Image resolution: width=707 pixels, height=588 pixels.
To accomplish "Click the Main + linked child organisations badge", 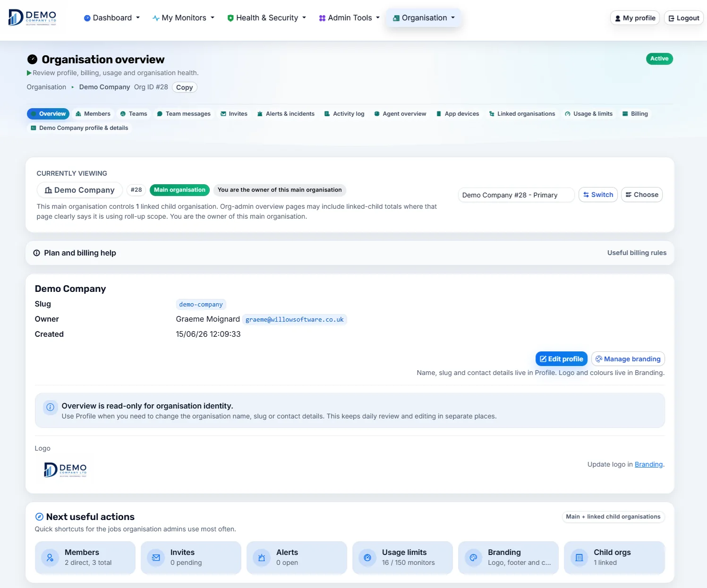I will click(613, 517).
